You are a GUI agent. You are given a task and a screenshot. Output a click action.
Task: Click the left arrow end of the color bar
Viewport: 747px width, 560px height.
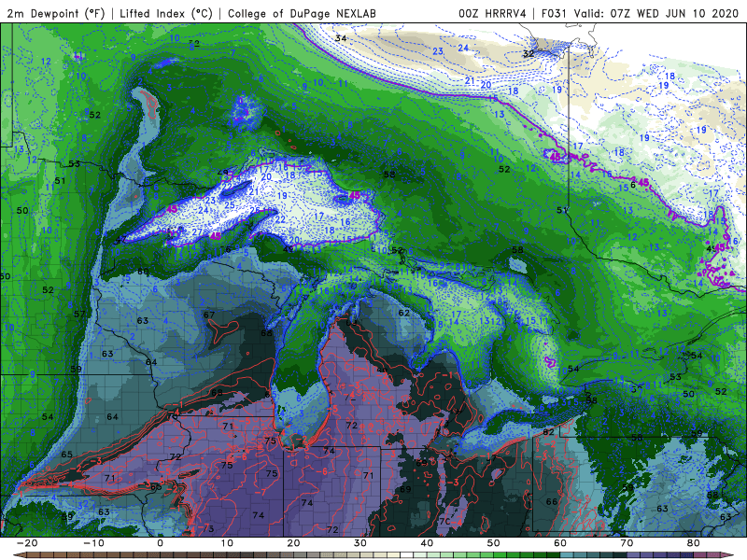pos(19,554)
